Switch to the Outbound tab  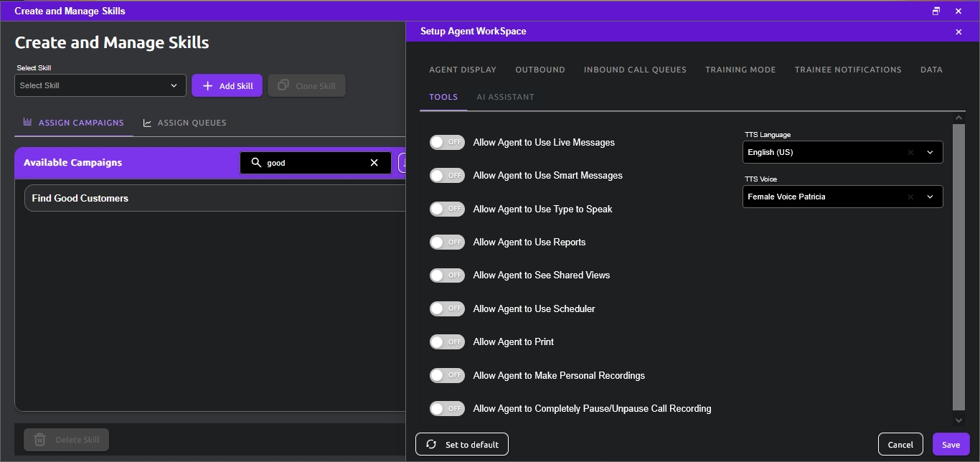(540, 70)
